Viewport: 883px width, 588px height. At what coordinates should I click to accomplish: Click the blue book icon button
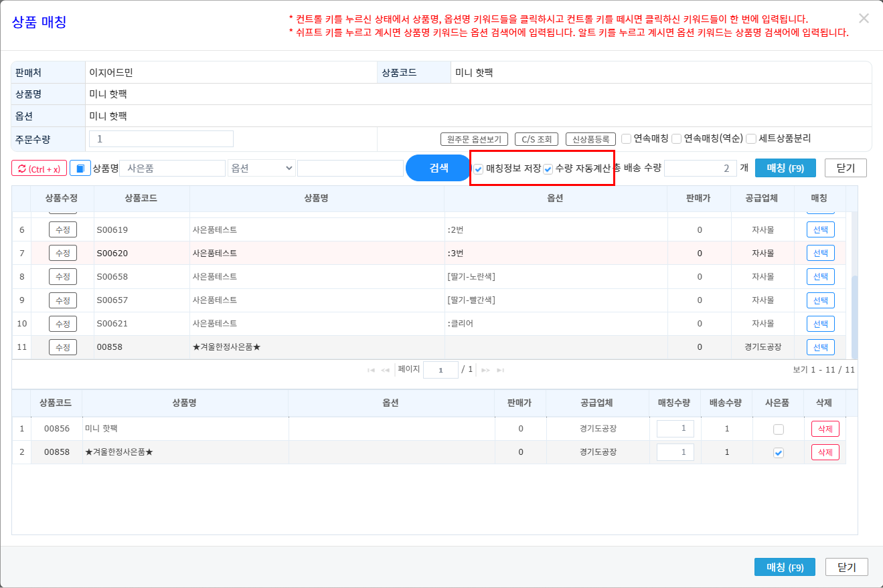click(80, 169)
